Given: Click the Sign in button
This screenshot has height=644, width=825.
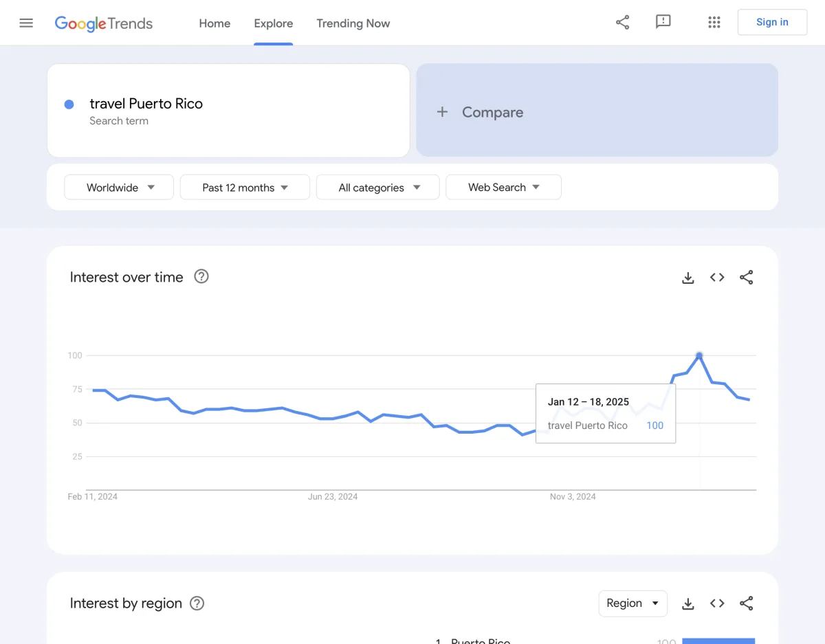Looking at the screenshot, I should click(x=772, y=22).
